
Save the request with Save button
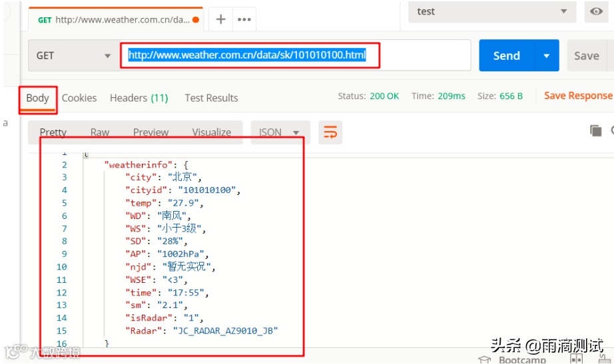tap(586, 56)
